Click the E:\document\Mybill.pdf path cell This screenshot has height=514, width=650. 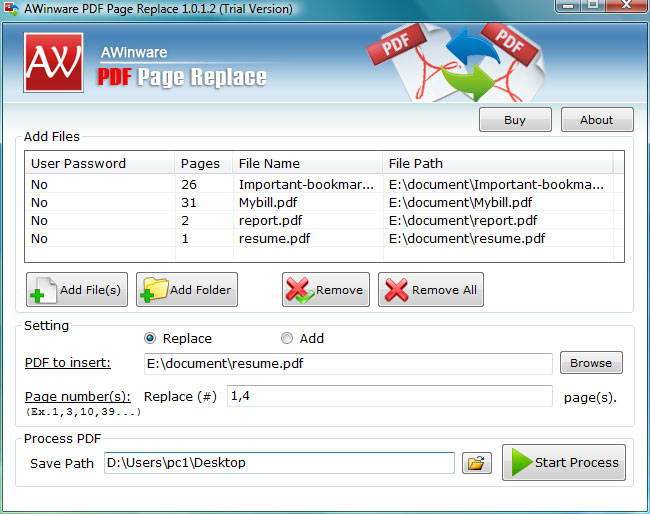coord(460,203)
